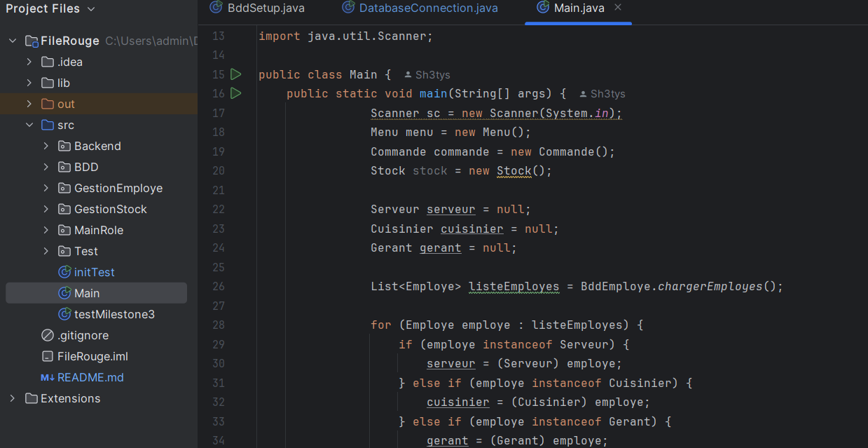The height and width of the screenshot is (448, 868).
Task: Run main method from line 16 gutter
Action: 236,93
